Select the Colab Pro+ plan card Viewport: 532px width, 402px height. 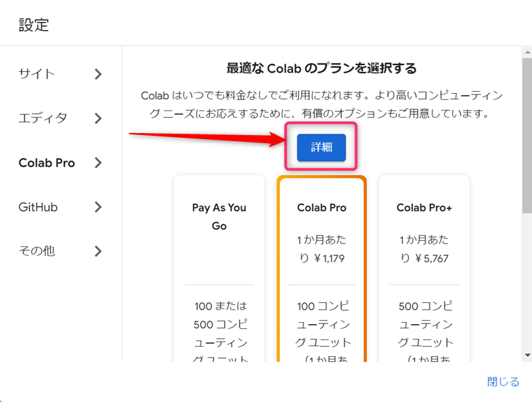pos(424,266)
